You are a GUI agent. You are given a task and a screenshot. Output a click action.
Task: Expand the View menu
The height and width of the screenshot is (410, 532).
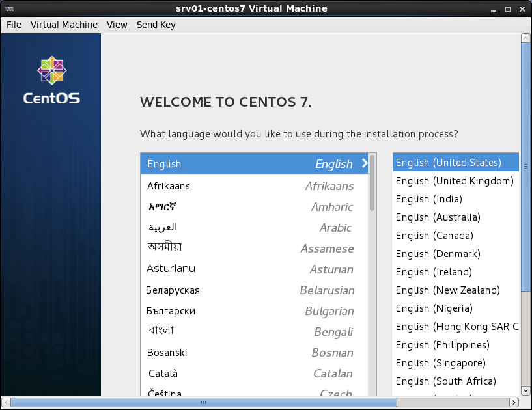pos(117,25)
